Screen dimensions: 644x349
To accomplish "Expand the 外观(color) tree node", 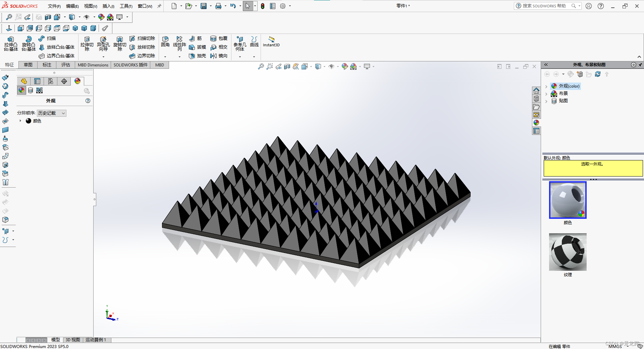I will (547, 86).
